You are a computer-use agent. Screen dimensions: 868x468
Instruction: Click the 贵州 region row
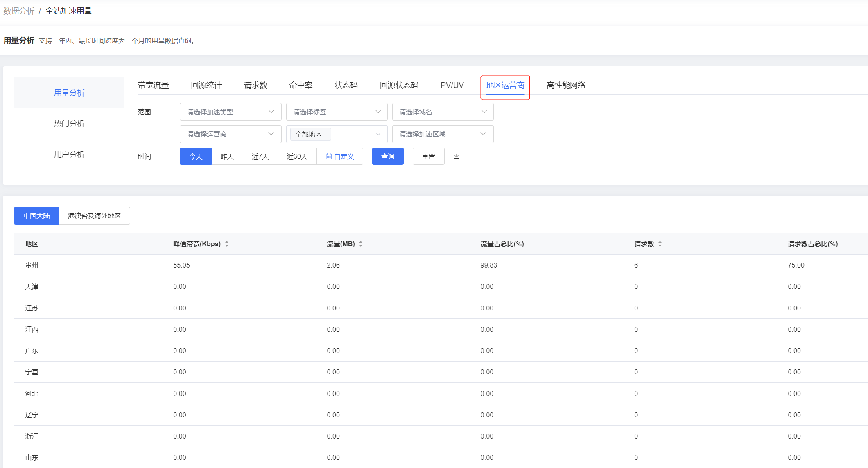(441, 265)
